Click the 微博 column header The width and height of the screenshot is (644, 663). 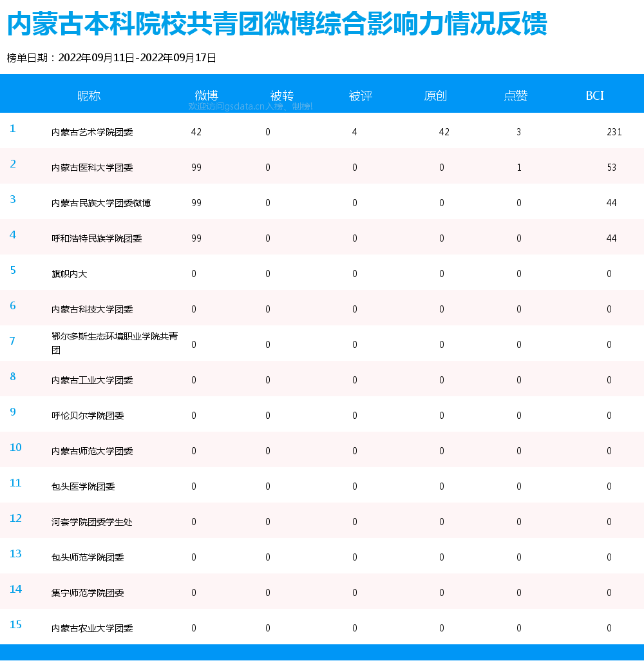[206, 96]
